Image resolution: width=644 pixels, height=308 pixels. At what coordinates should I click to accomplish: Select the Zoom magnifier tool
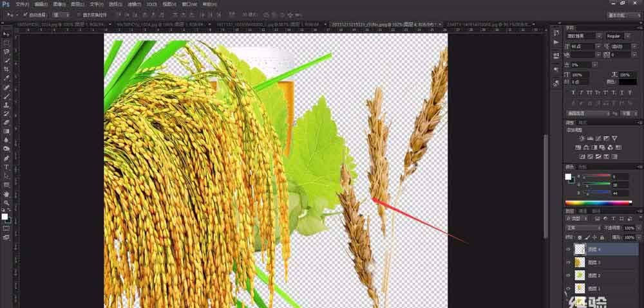click(6, 203)
